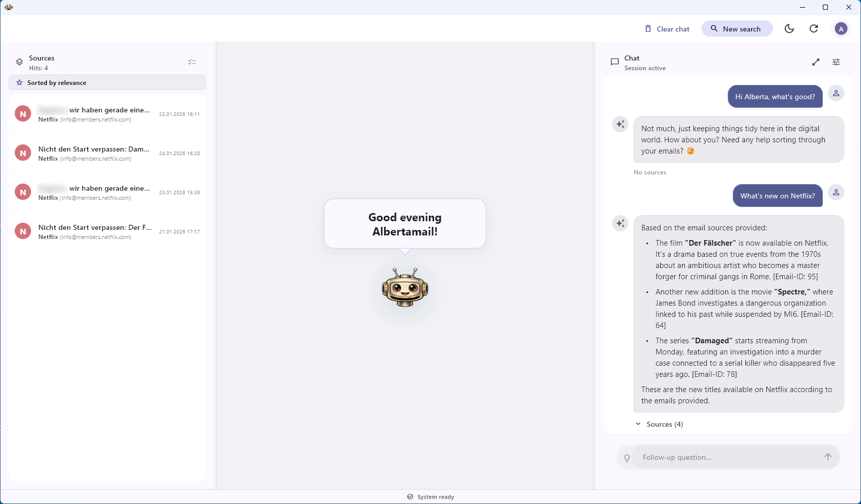Viewport: 861px width, 504px height.
Task: Expand the chat panel to fullscreen
Action: pyautogui.click(x=816, y=62)
